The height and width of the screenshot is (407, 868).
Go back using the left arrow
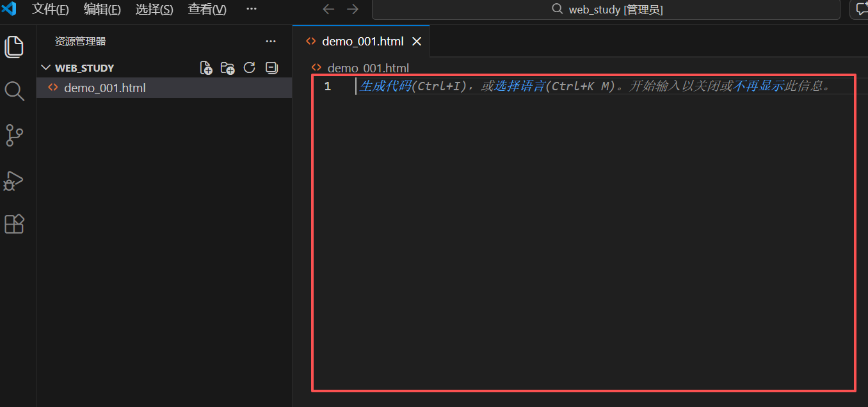328,9
